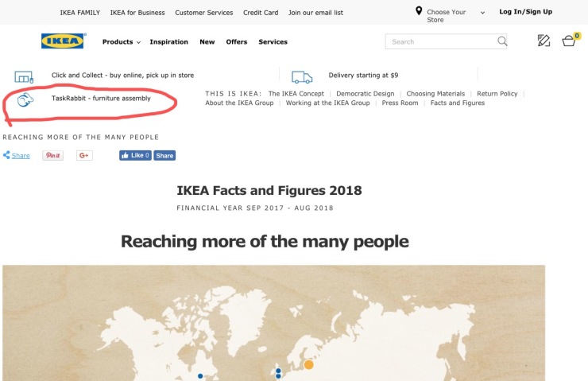Click Log In/Sign Up
The width and height of the screenshot is (588, 381).
click(x=525, y=12)
